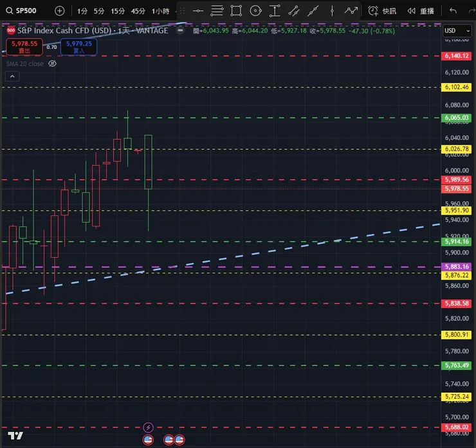The image size is (476, 448).
Task: Switch to the 1分 timeframe
Action: point(82,11)
